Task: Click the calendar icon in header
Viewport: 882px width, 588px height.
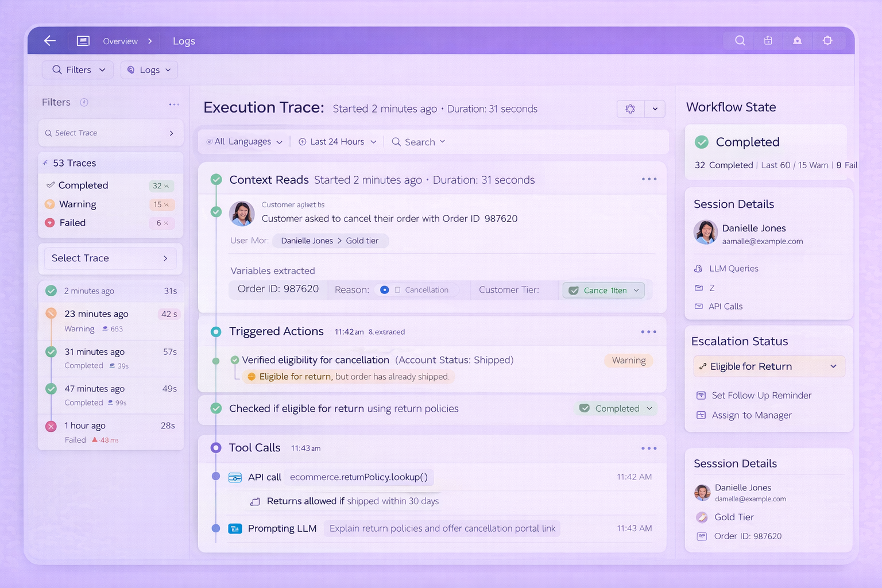Action: (x=768, y=41)
